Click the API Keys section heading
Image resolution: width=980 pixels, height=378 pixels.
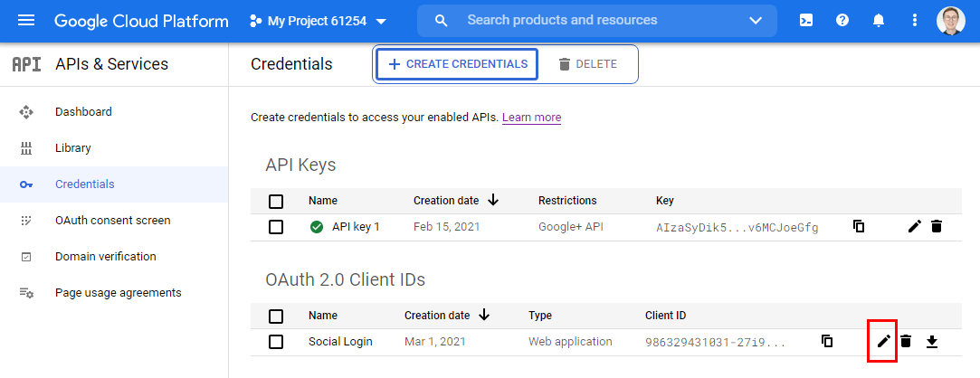click(300, 165)
